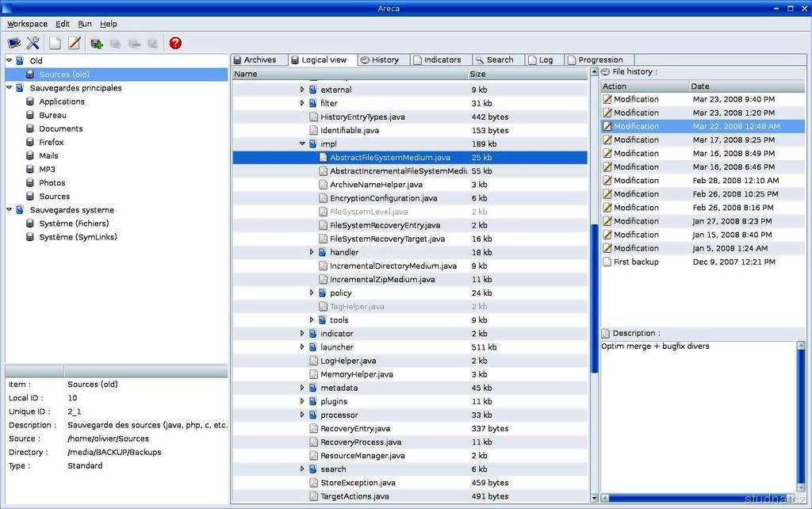This screenshot has width=812, height=509.
Task: Open the Run menu
Action: [x=84, y=24]
